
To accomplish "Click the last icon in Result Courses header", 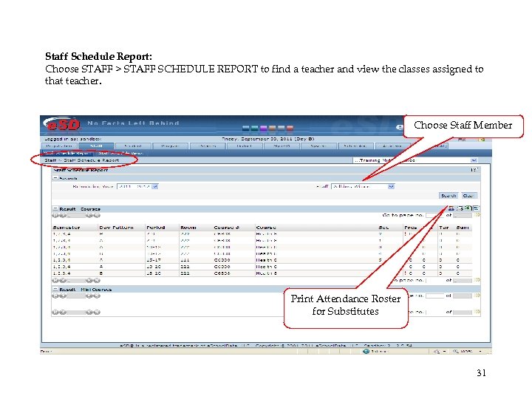I will click(476, 208).
